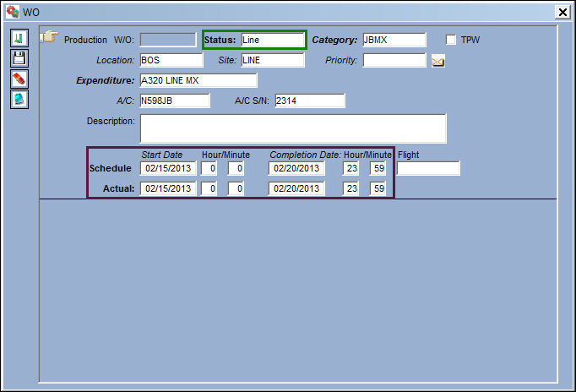Click the Schedule Completion Date field
The image size is (576, 392).
(296, 168)
